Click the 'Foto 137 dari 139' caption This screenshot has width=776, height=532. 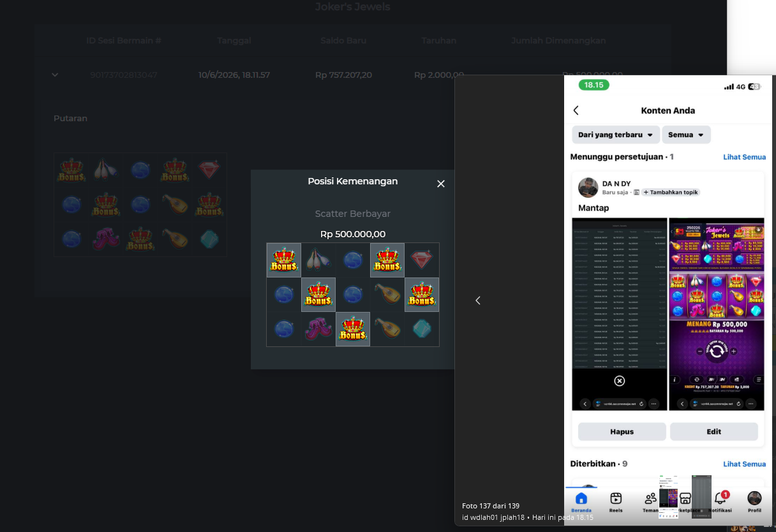click(491, 506)
